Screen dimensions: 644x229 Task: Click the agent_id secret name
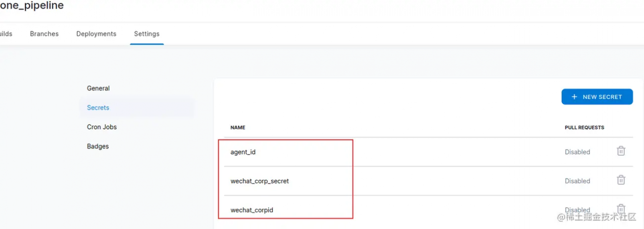(x=243, y=152)
